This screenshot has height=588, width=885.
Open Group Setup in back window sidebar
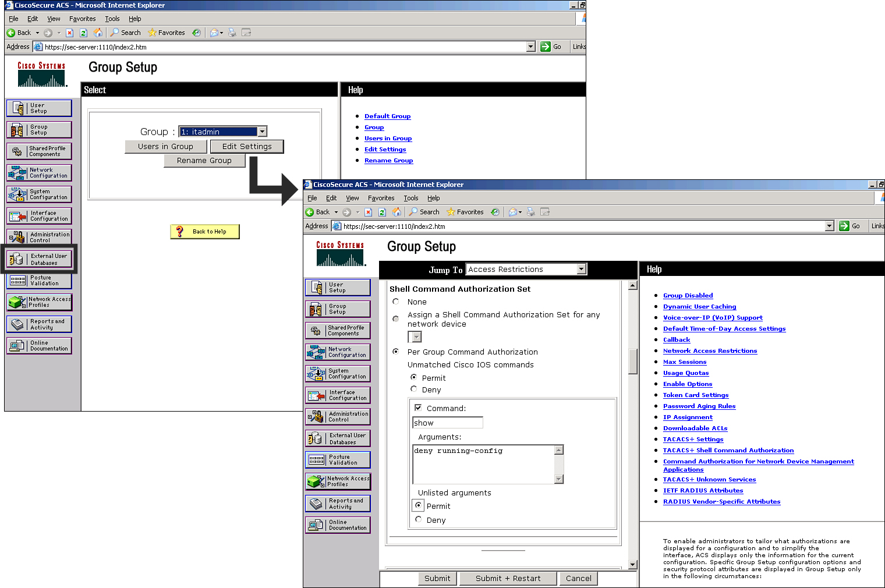(x=39, y=130)
